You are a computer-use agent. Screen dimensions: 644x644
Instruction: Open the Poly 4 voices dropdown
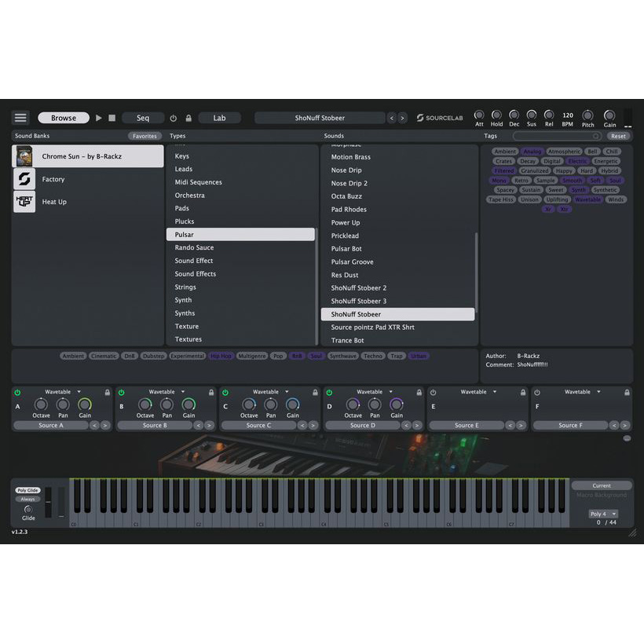click(x=603, y=514)
